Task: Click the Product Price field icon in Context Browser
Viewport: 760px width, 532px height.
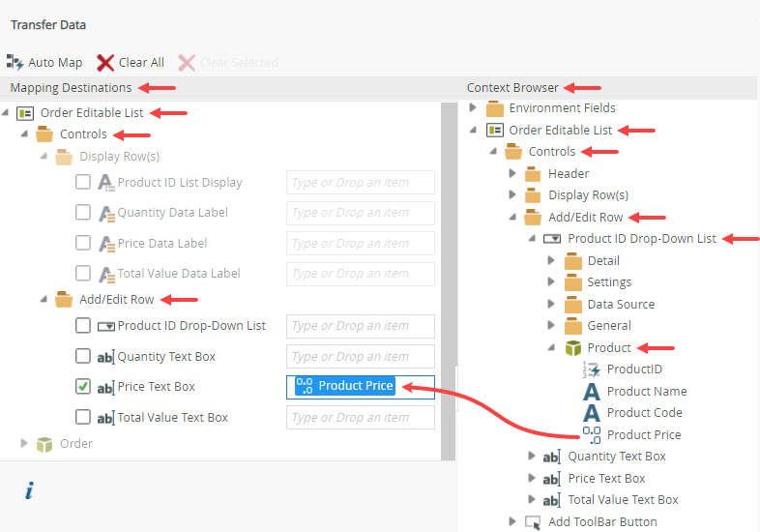Action: pos(592,434)
